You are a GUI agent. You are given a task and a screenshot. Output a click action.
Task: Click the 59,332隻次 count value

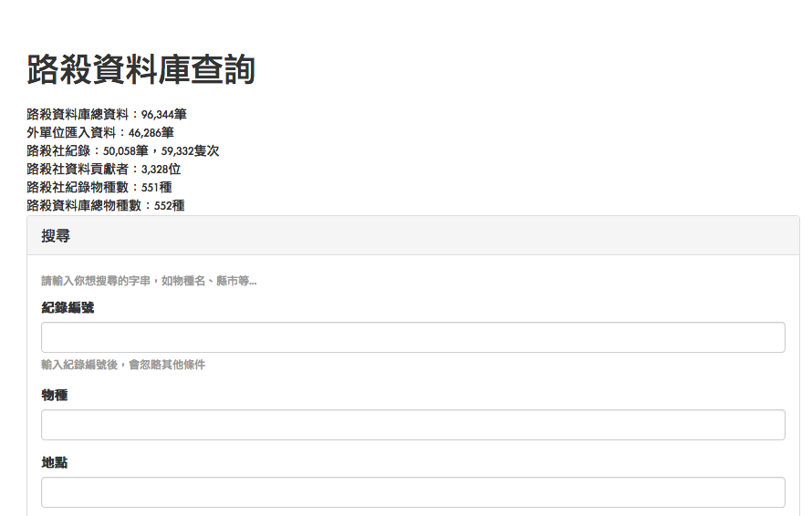point(190,150)
